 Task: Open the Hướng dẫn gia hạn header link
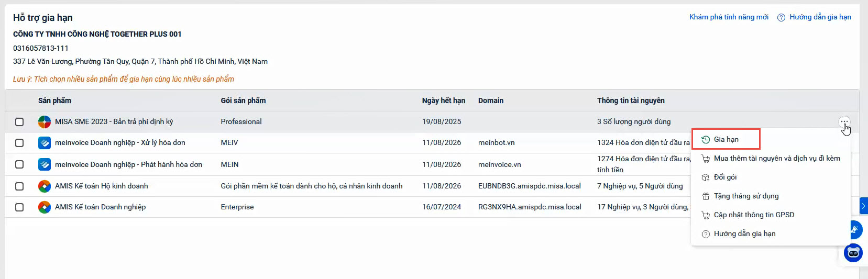pyautogui.click(x=820, y=17)
